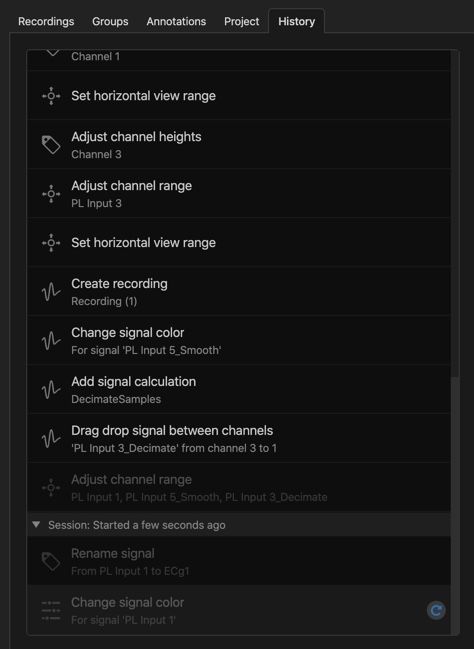Click the tag icon beside Adjust channel heights
The image size is (474, 649).
pyautogui.click(x=51, y=145)
